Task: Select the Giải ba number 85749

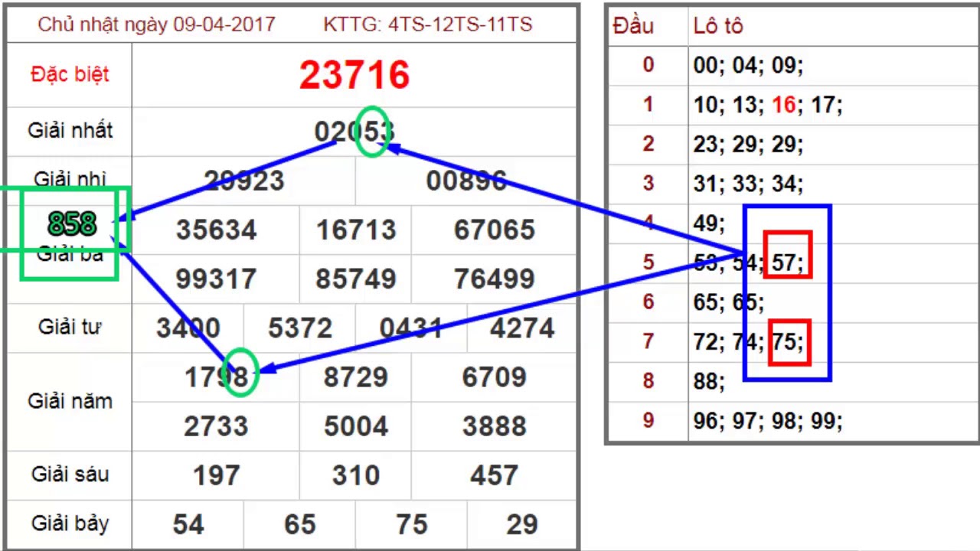Action: tap(355, 279)
